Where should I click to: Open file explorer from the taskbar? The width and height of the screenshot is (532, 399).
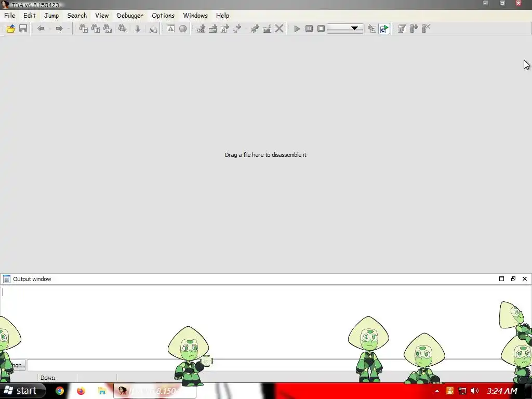(102, 391)
